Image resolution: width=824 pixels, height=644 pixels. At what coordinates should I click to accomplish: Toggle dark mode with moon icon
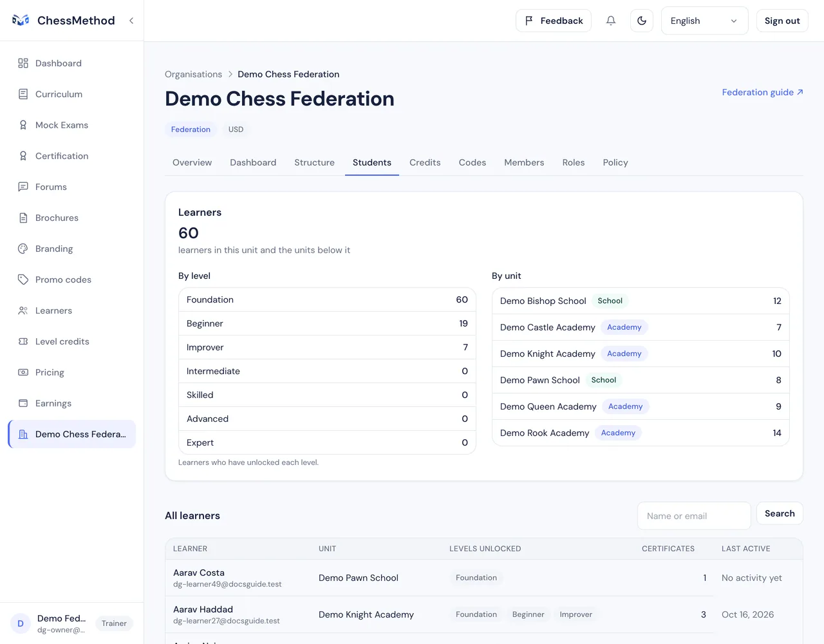(x=642, y=21)
